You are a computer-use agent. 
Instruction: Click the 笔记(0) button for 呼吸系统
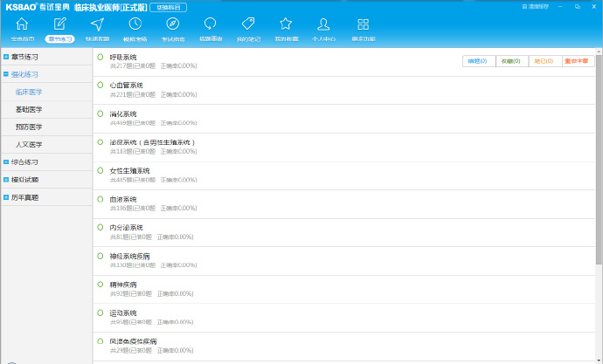coord(545,61)
